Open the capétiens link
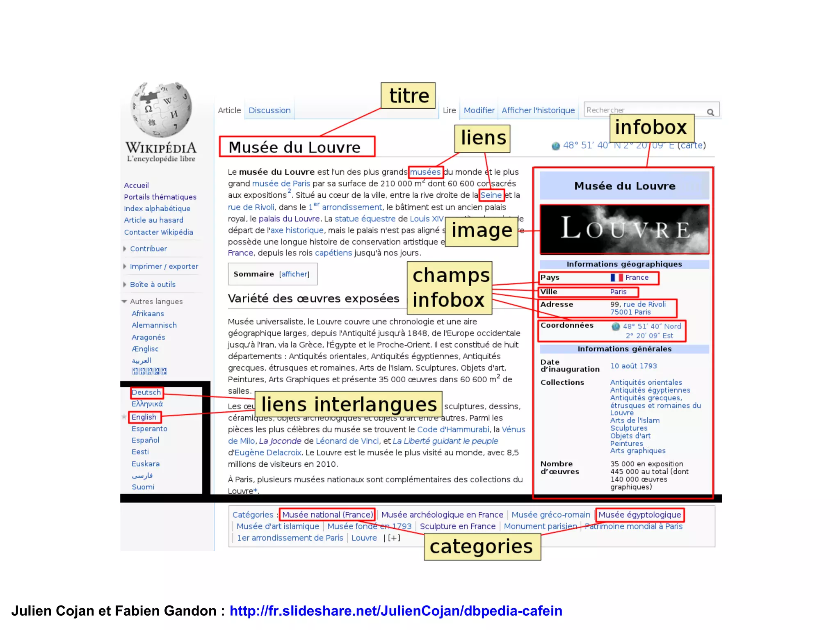This screenshot has width=840, height=630. pos(333,253)
